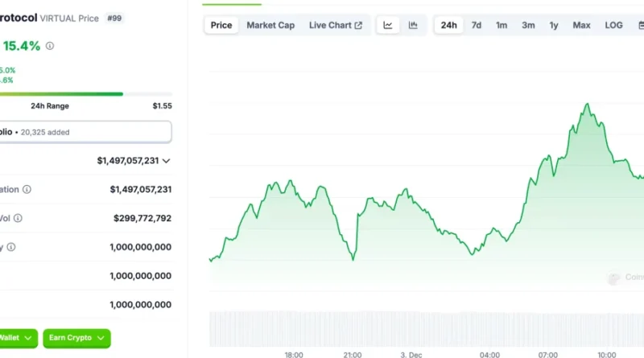644x358 pixels.
Task: Open the calendar date-range icon
Action: (x=640, y=25)
